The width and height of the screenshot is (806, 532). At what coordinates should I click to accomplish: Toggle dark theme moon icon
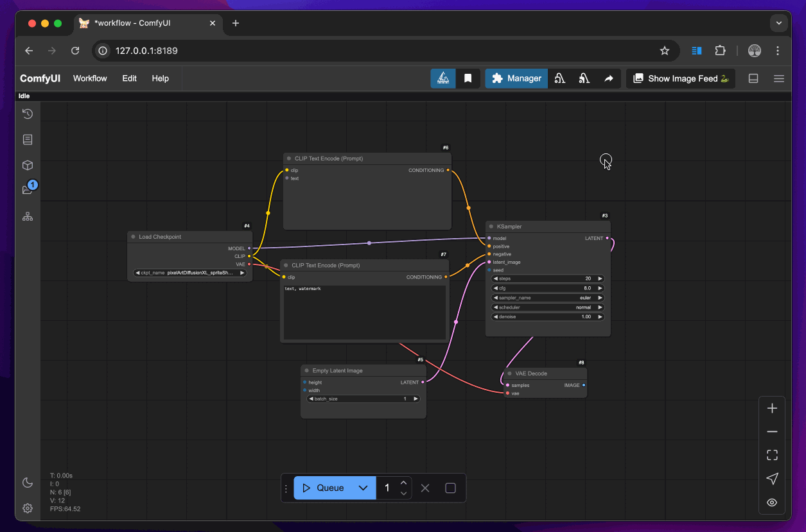28,483
